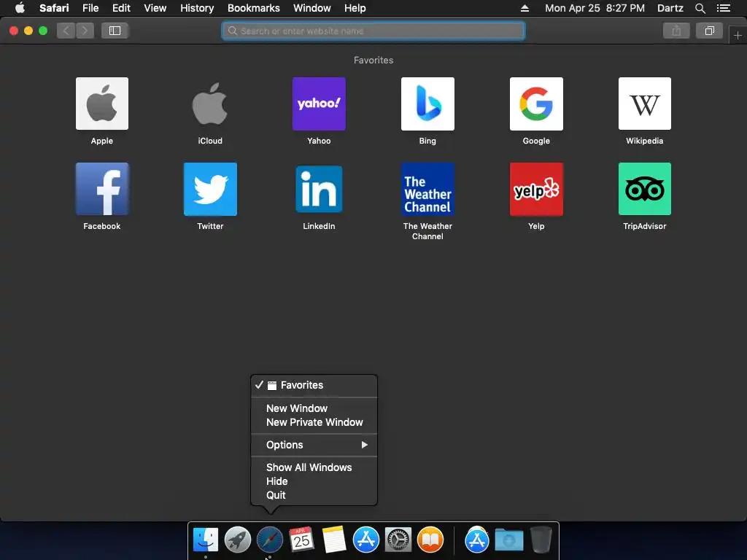This screenshot has width=747, height=560.
Task: Select the checked Favorites window entry
Action: point(314,385)
